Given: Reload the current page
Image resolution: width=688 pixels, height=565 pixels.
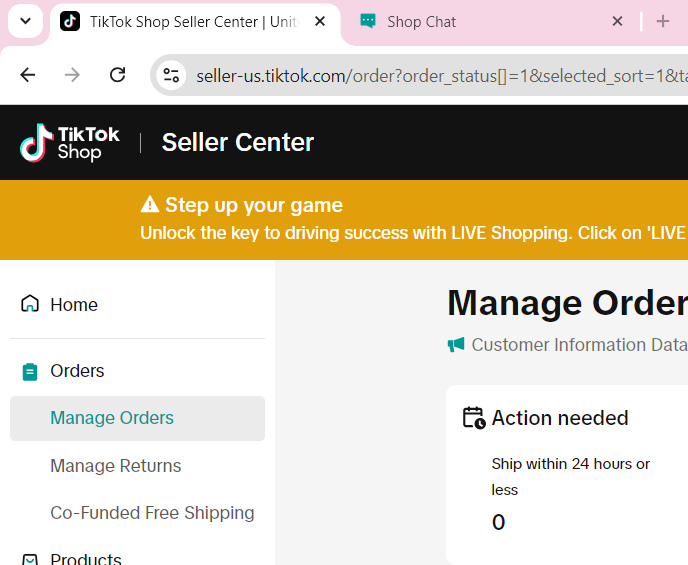Looking at the screenshot, I should (117, 75).
